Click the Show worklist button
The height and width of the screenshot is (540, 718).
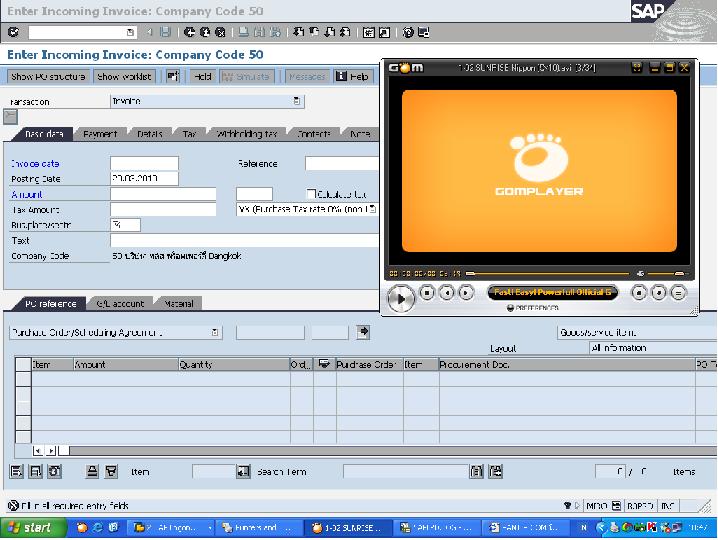point(125,76)
